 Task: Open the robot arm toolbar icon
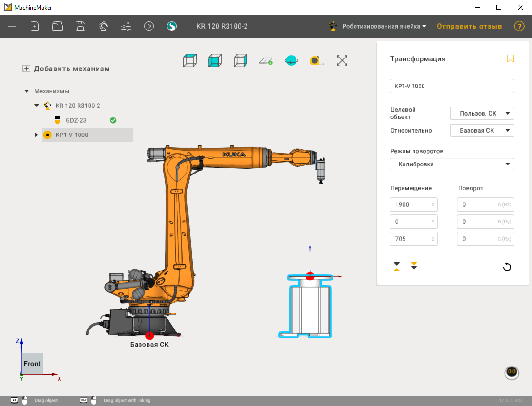[103, 27]
